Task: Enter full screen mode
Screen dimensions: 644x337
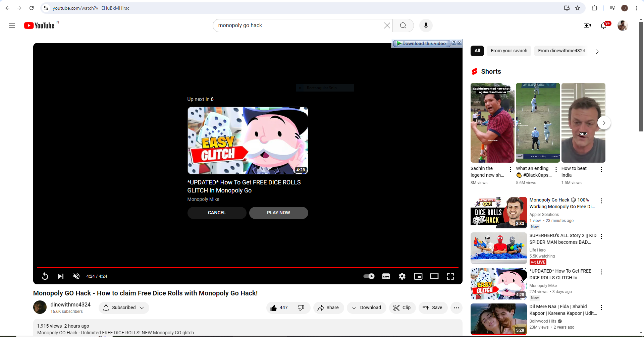Action: click(450, 276)
